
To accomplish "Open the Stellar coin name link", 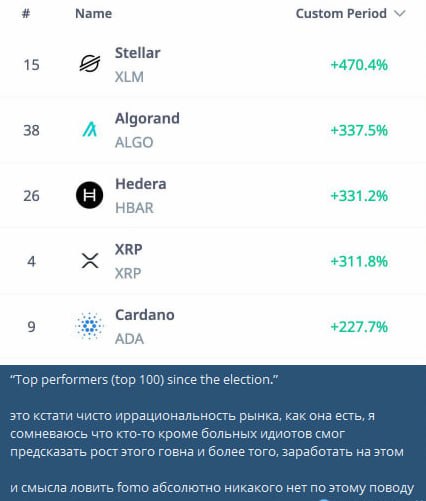I will point(138,53).
